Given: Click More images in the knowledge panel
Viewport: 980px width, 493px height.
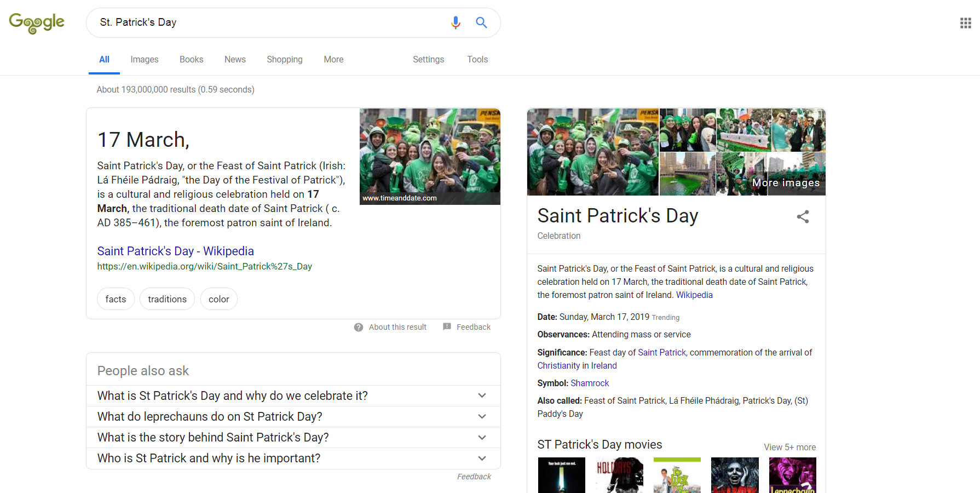Looking at the screenshot, I should pos(786,183).
